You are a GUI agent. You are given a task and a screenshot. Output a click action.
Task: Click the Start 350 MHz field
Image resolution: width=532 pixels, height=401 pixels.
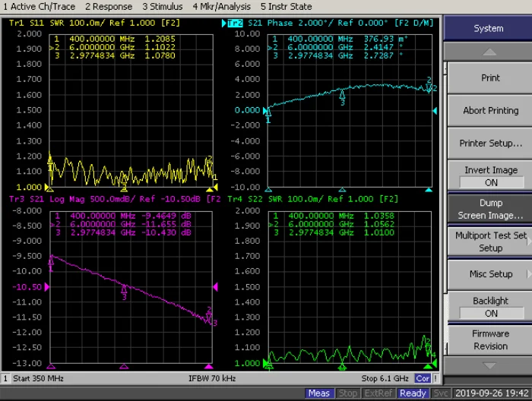[x=38, y=378]
